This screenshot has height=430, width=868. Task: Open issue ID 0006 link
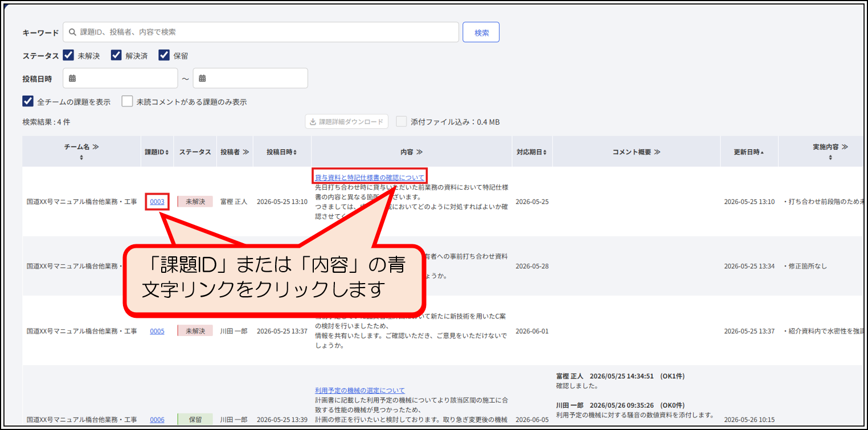click(157, 420)
